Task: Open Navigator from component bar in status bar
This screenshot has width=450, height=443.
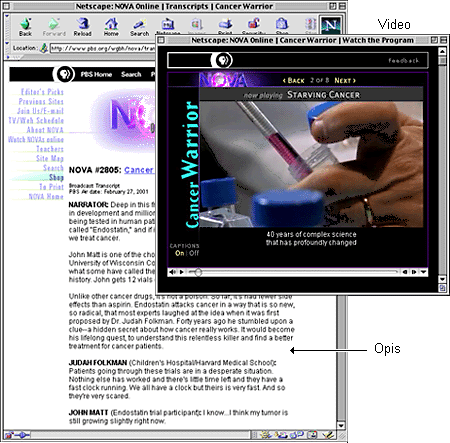Action: (x=266, y=435)
